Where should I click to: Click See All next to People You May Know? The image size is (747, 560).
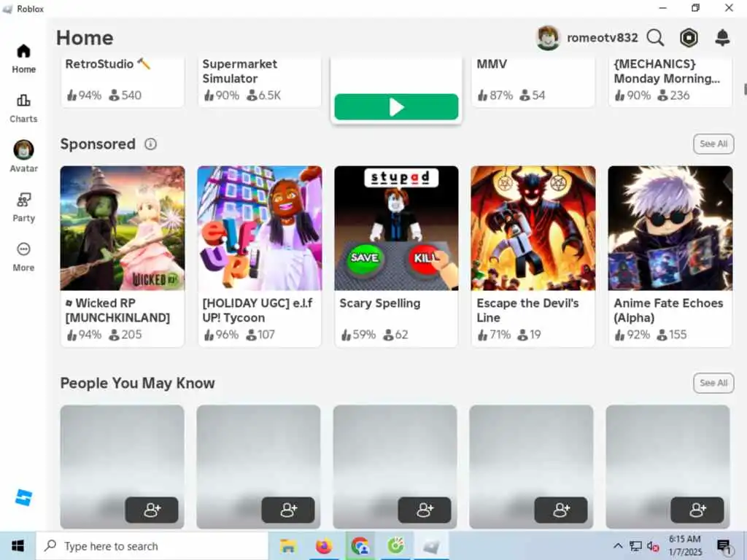[713, 383]
